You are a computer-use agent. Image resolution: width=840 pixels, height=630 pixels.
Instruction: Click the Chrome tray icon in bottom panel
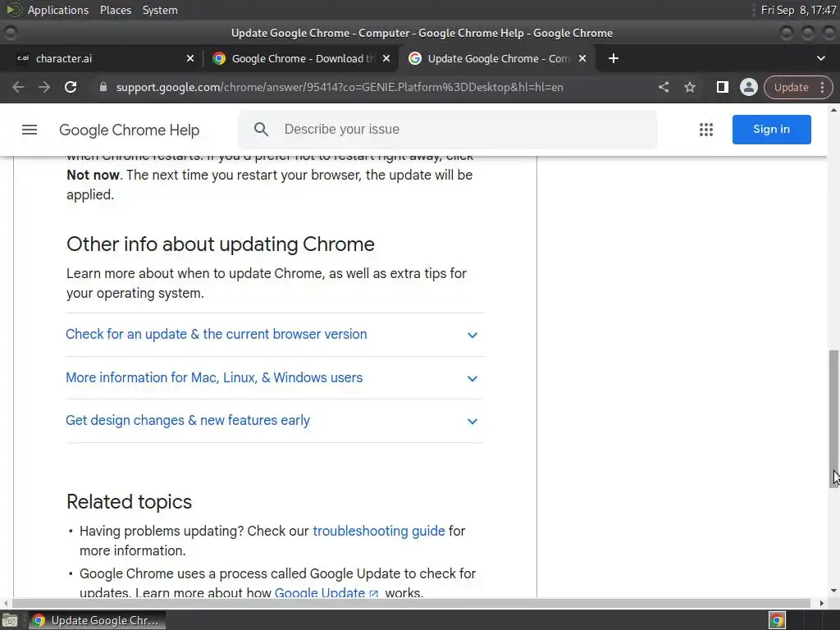coord(777,620)
